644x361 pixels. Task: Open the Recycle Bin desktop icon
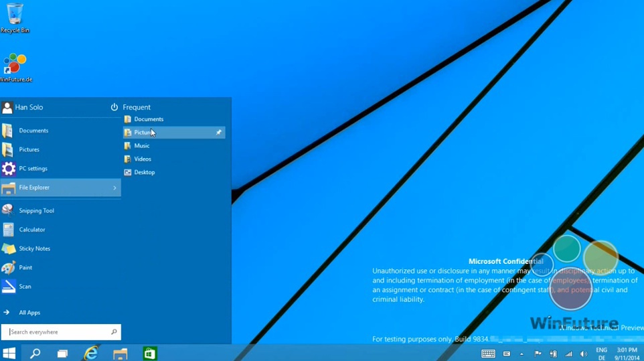[15, 17]
